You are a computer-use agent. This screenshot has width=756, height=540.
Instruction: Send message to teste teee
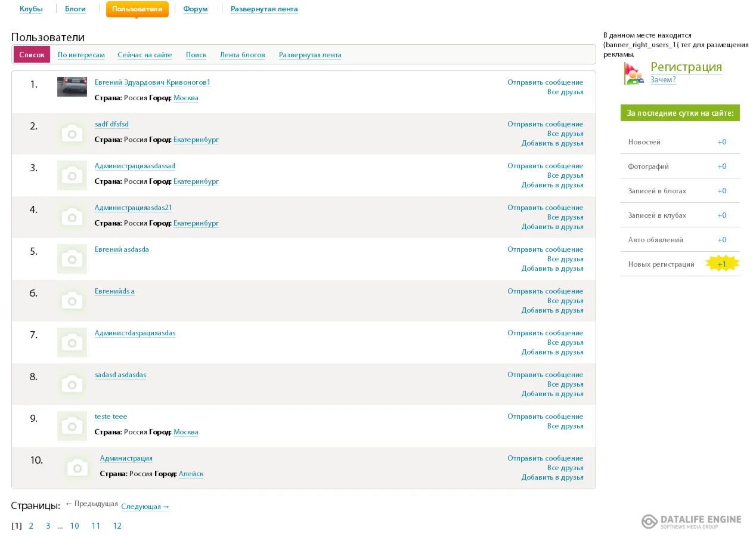pos(546,416)
